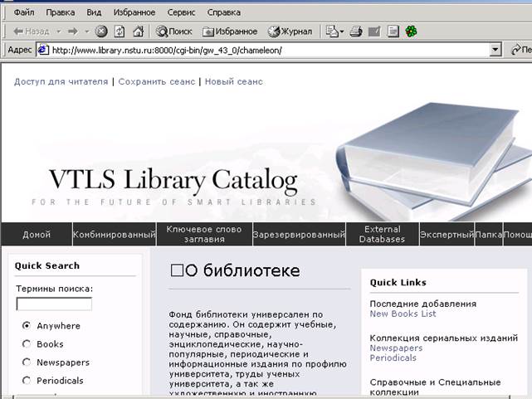Expand the address bar URL dropdown
Image resolution: width=532 pixels, height=399 pixels.
(495, 50)
